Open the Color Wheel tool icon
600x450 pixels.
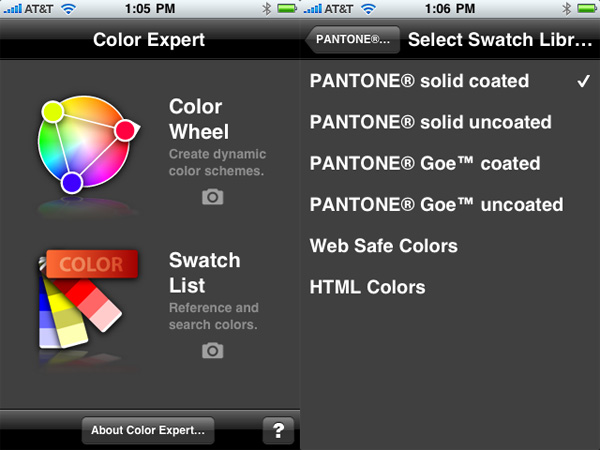(85, 142)
